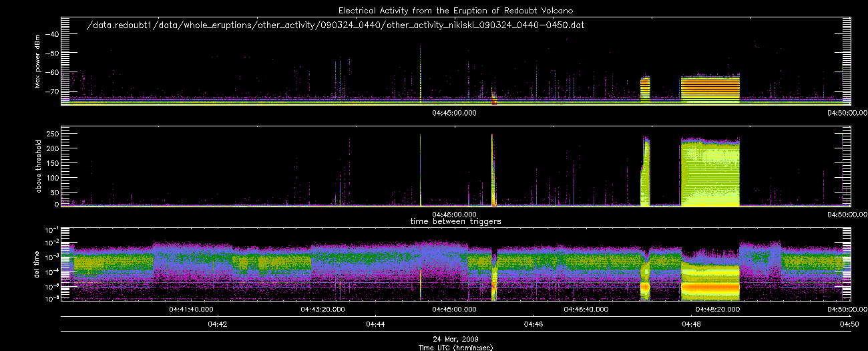Screen dimensions: 868x351
Task: Click the '04:44' label on bottom time axis
Action: click(x=375, y=324)
